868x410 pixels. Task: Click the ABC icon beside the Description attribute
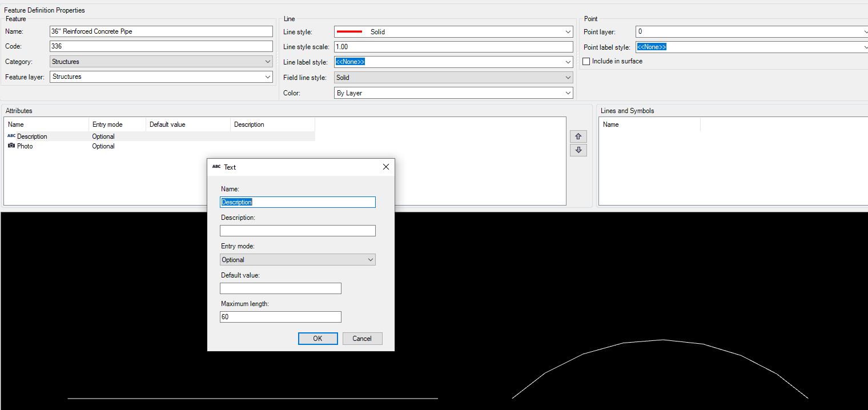pyautogui.click(x=11, y=136)
